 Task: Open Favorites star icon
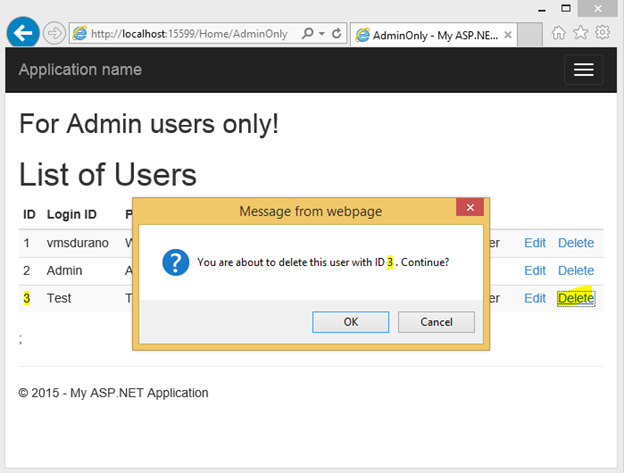coord(581,33)
